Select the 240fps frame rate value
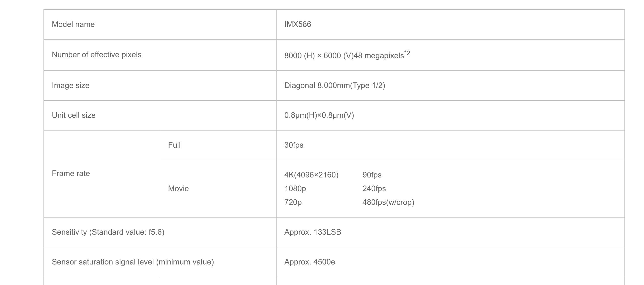Image resolution: width=644 pixels, height=285 pixels. point(374,188)
